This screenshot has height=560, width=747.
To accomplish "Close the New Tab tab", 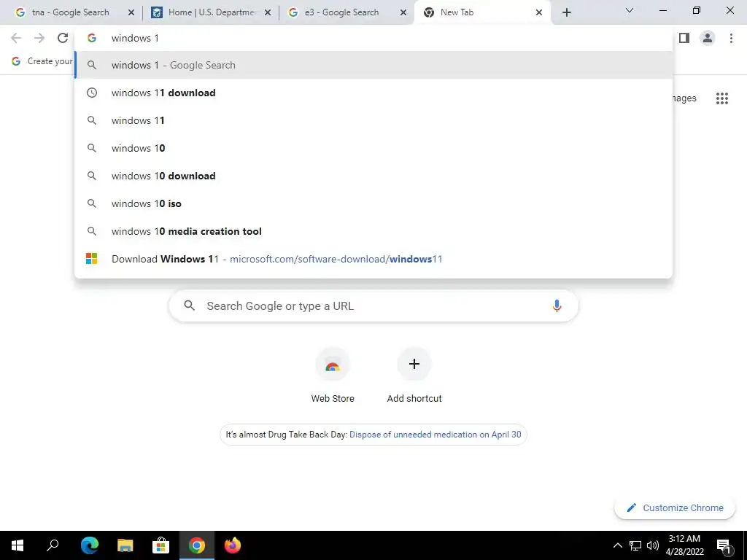I will [x=539, y=12].
